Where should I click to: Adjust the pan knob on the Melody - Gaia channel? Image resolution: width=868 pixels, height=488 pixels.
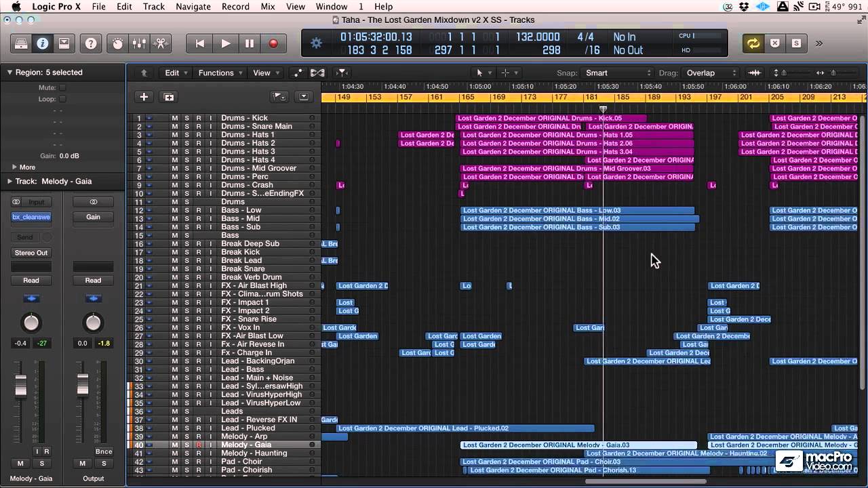31,323
